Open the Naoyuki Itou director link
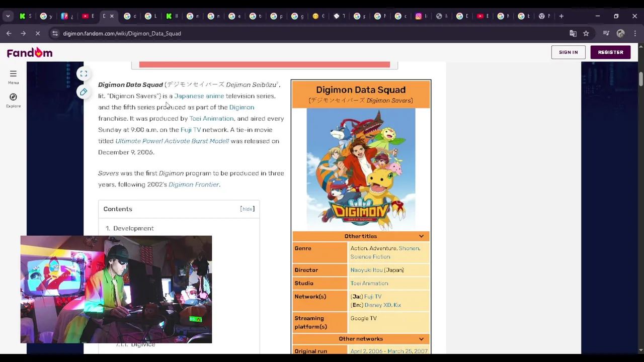644x362 pixels. click(367, 270)
